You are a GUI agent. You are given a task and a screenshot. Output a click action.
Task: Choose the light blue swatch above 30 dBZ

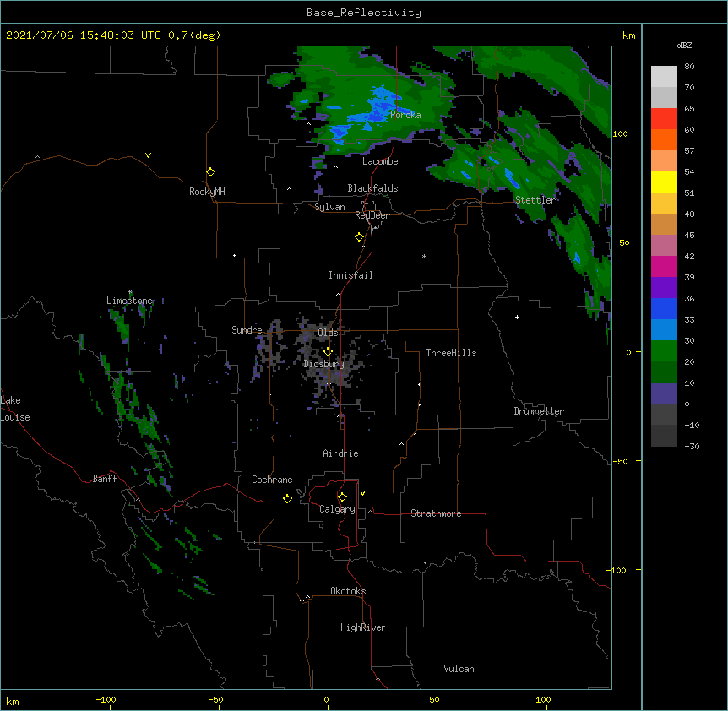pyautogui.click(x=664, y=329)
